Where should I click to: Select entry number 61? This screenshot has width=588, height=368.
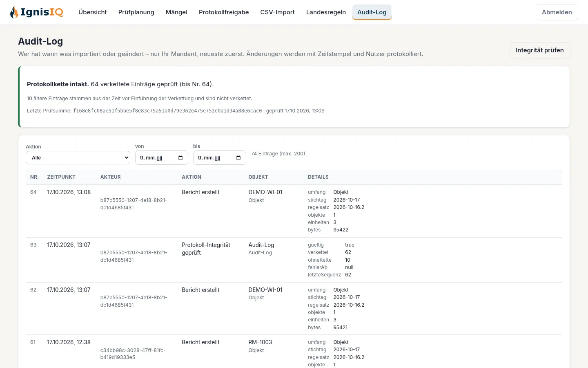(33, 342)
